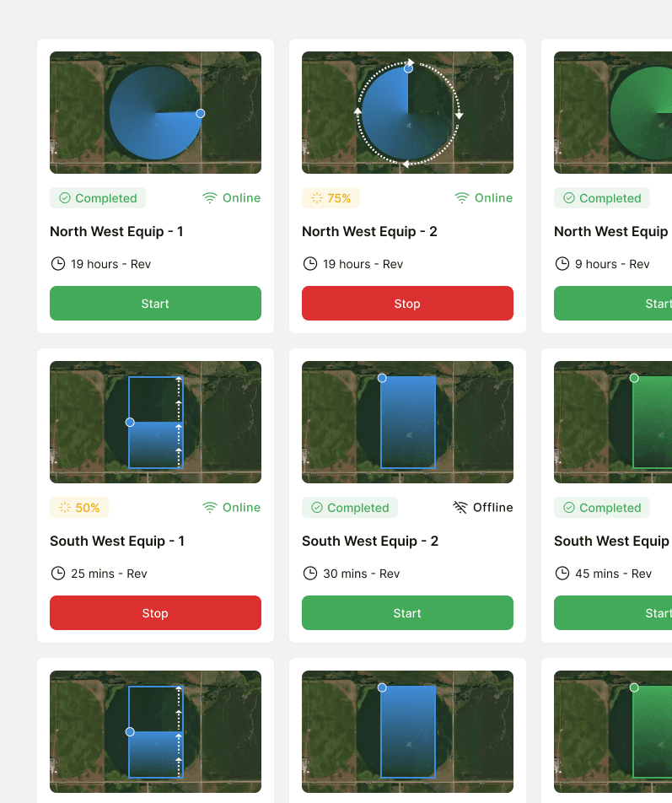
Task: Click the clock icon beside 25 mins - Rev
Action: (x=58, y=573)
